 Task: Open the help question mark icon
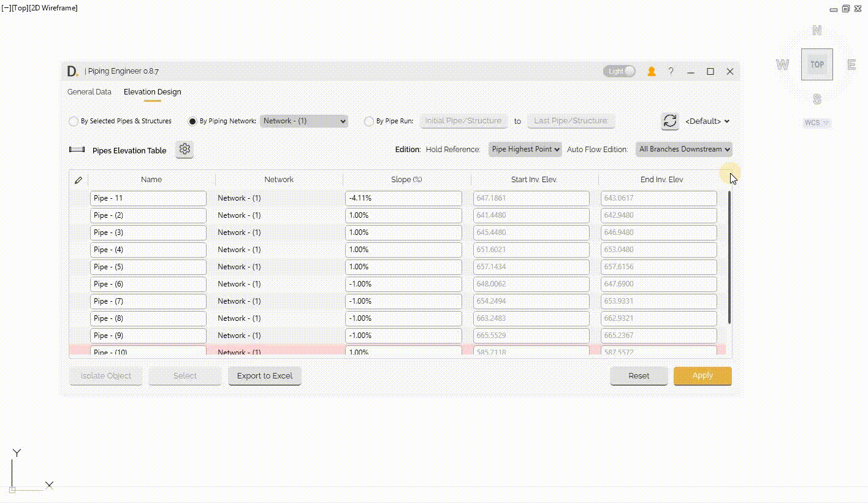click(x=671, y=72)
